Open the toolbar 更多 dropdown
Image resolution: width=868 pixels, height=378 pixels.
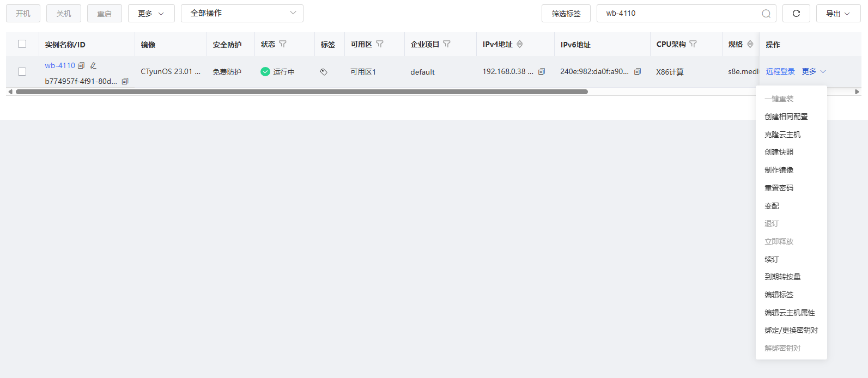click(151, 14)
